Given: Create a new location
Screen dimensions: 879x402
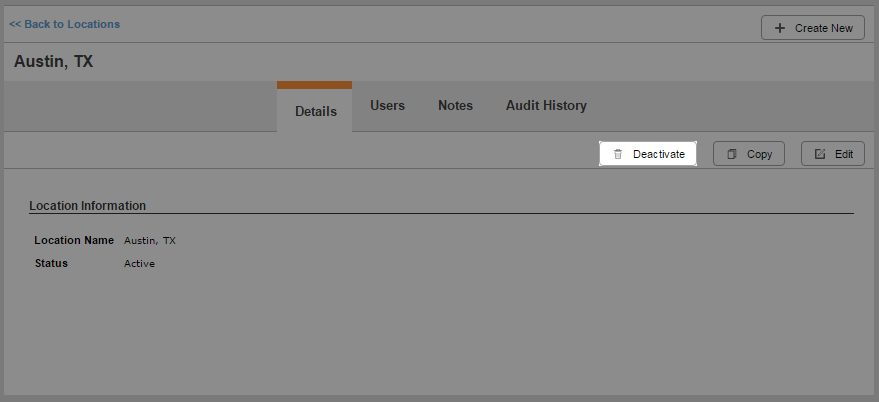Looking at the screenshot, I should coord(812,27).
